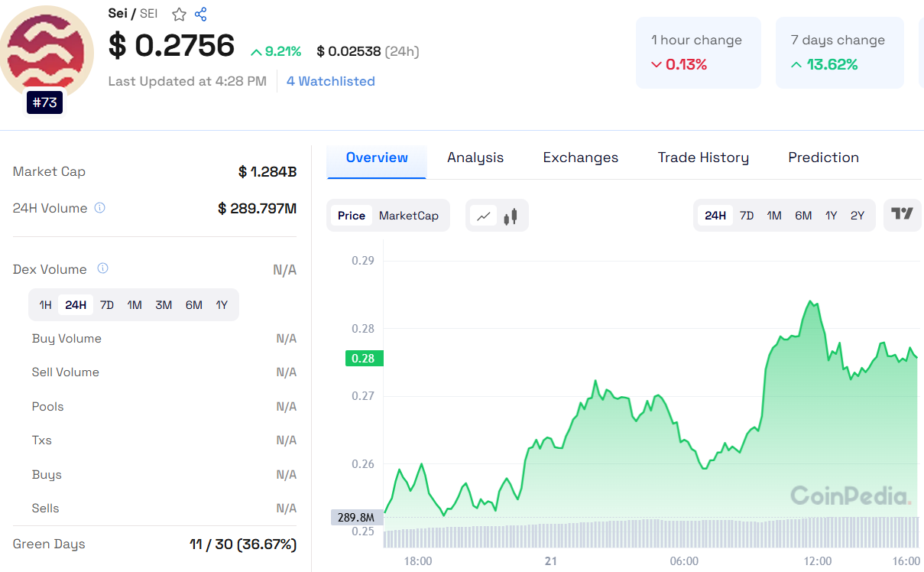Click the 11 / 30 (36.67%) value

click(x=243, y=544)
